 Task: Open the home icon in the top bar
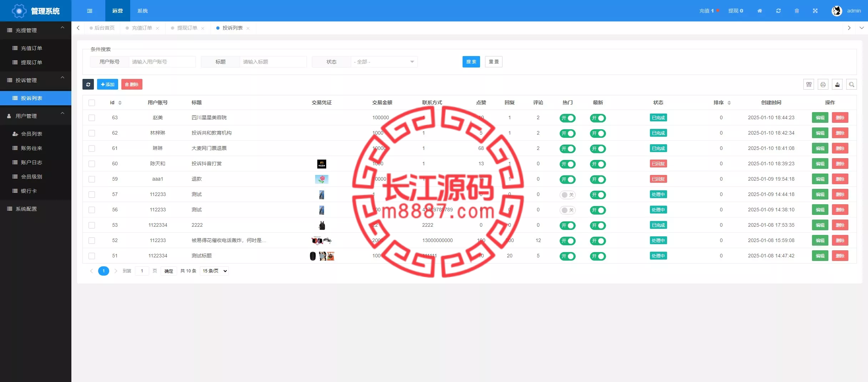tap(759, 11)
